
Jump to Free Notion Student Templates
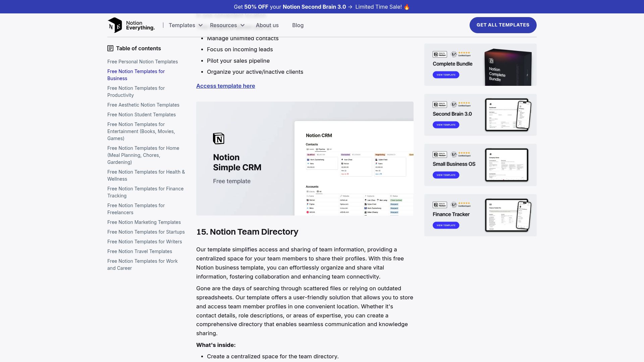[142, 115]
